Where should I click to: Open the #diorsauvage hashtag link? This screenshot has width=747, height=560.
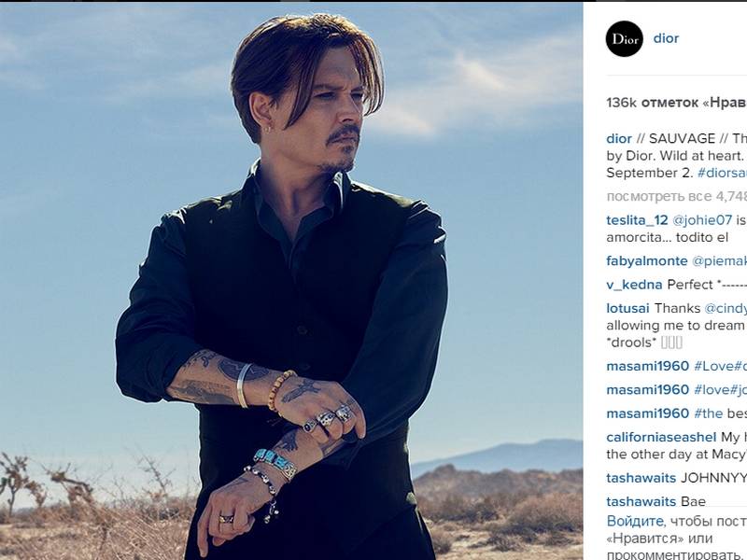(722, 173)
